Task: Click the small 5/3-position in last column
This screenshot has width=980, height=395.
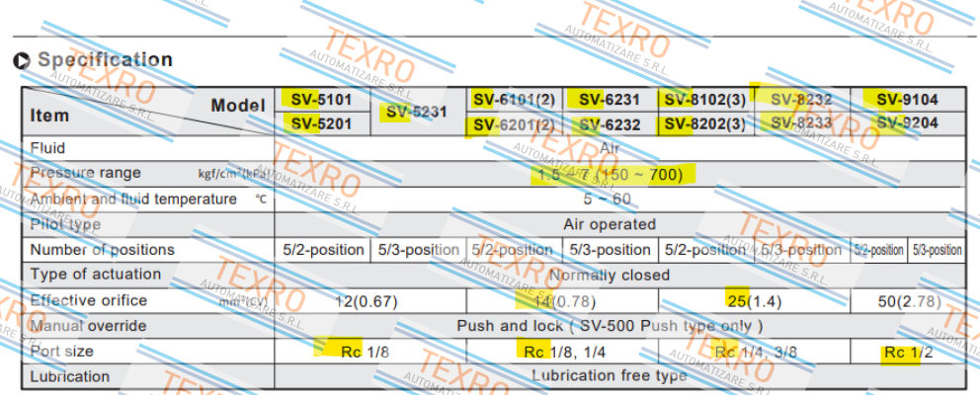Action: point(937,250)
